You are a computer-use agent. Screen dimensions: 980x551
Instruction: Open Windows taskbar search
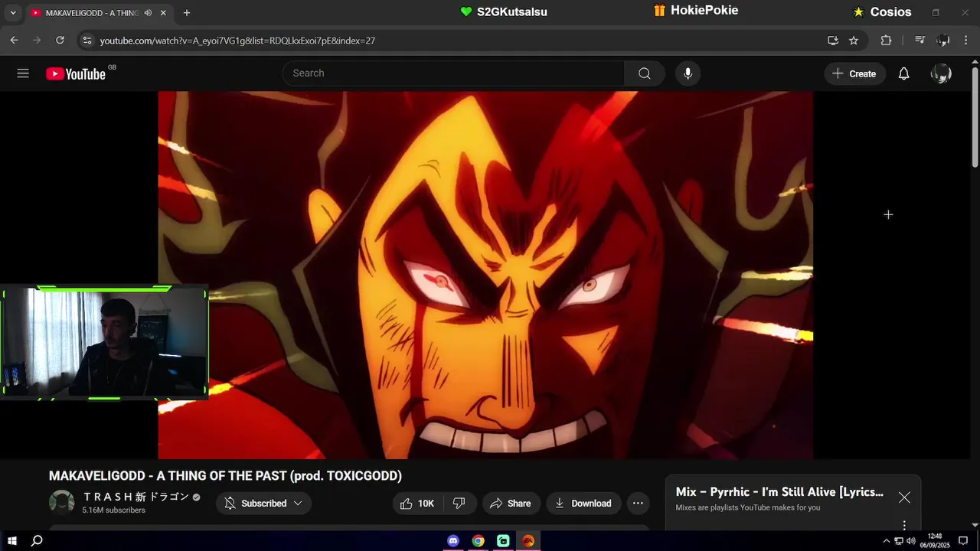[x=37, y=541]
